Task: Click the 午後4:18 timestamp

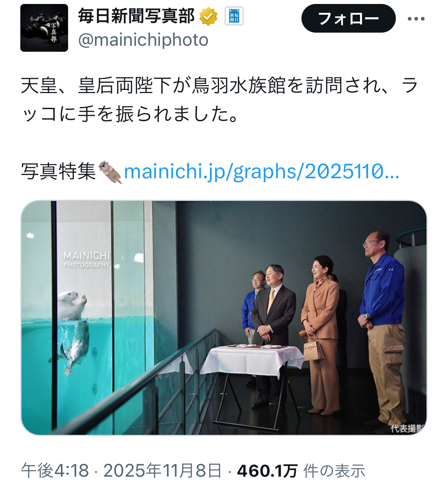Action: click(x=55, y=471)
